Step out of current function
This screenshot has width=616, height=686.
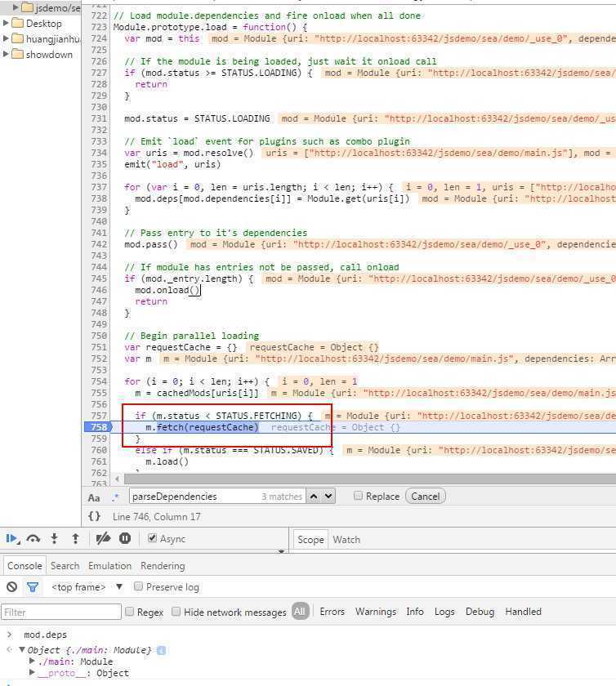pyautogui.click(x=75, y=539)
